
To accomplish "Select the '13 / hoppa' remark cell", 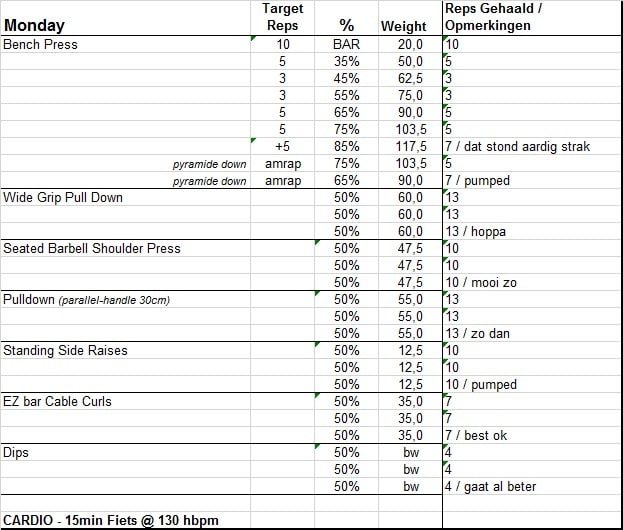I will [x=476, y=231].
